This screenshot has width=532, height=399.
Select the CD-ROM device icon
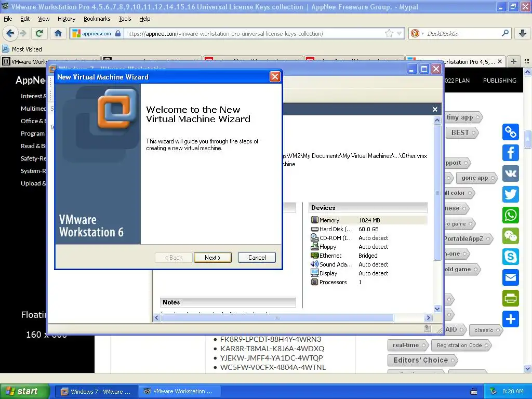(x=314, y=237)
